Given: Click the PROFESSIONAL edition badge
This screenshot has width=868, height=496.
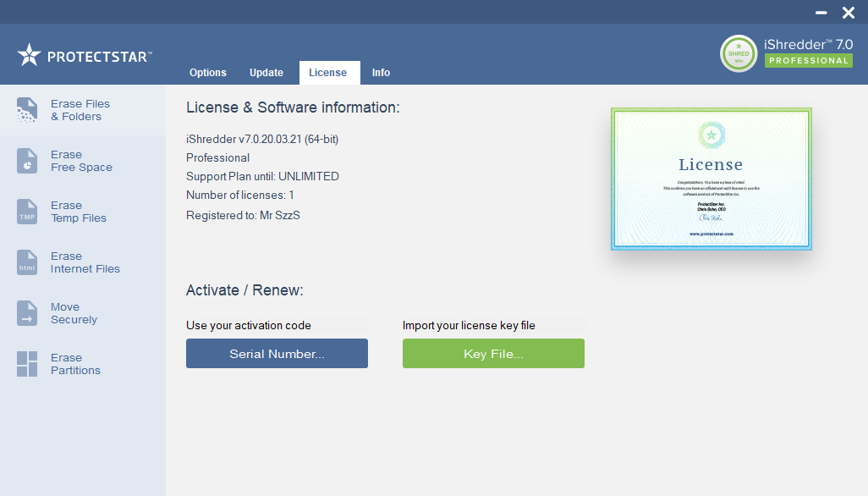Looking at the screenshot, I should coord(808,61).
